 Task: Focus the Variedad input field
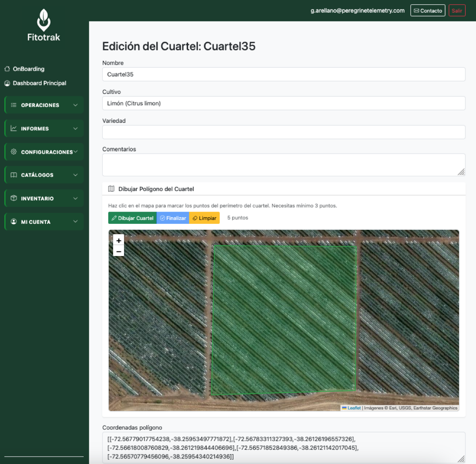pyautogui.click(x=284, y=132)
